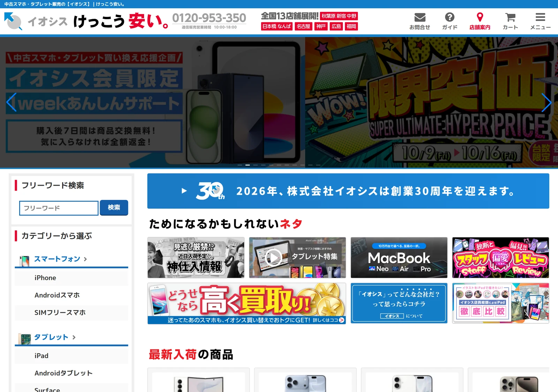This screenshot has height=392, width=558.
Task: Open the iPad category link
Action: tap(71, 356)
